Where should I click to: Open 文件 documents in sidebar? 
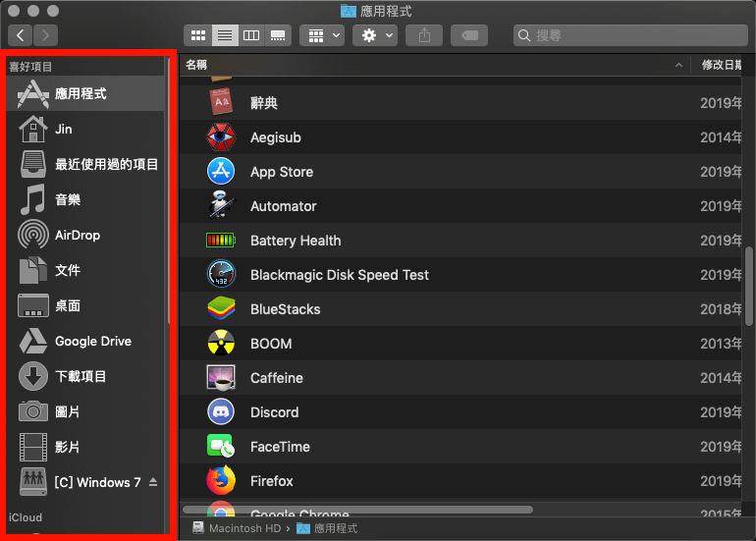[x=85, y=270]
